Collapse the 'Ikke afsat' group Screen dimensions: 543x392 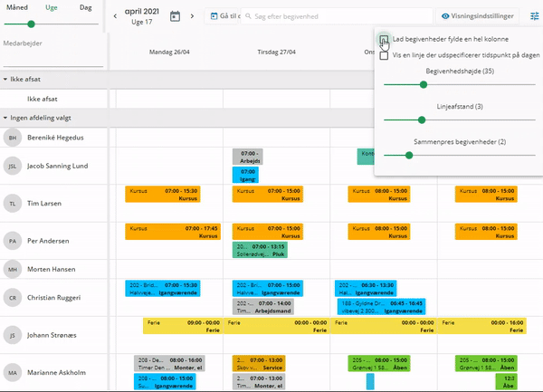point(5,80)
